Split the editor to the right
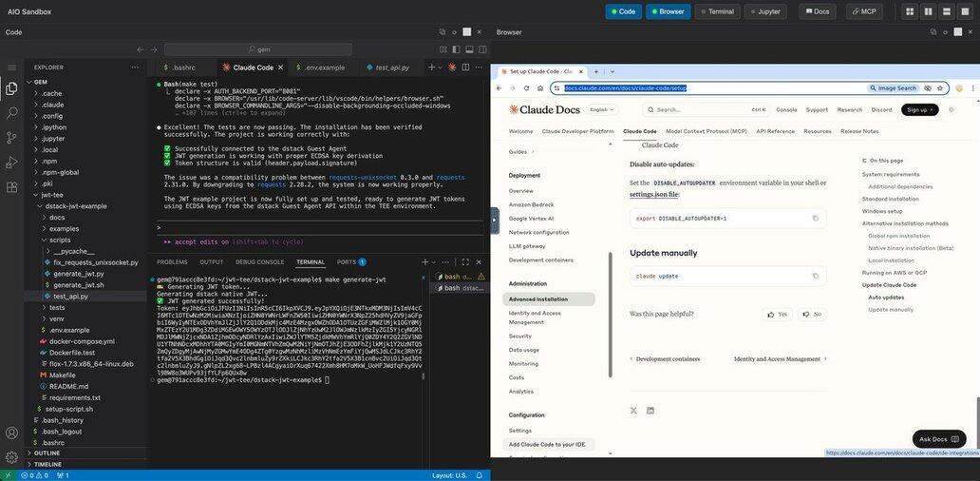Viewport: 980px width, 481px height. point(465,67)
